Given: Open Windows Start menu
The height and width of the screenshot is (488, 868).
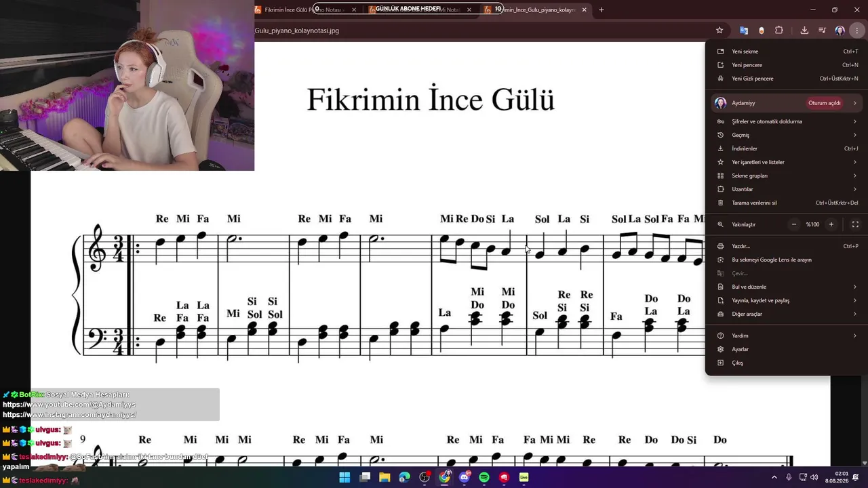Looking at the screenshot, I should (x=344, y=477).
